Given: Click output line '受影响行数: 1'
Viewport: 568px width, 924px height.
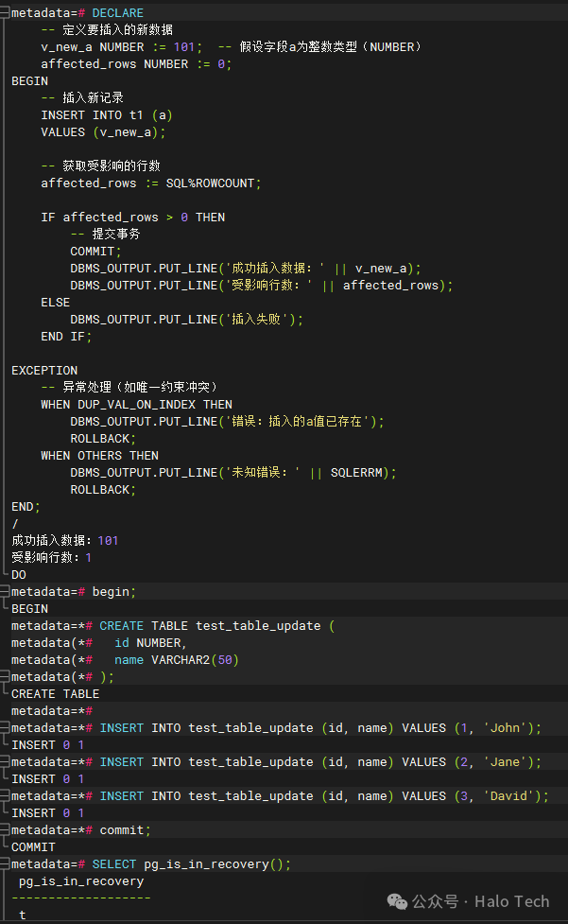Looking at the screenshot, I should click(51, 557).
